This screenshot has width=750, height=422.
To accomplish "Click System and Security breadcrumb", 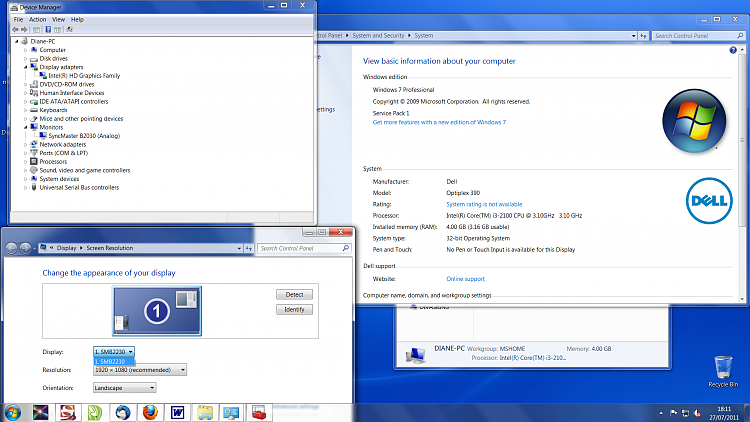I will tap(378, 36).
